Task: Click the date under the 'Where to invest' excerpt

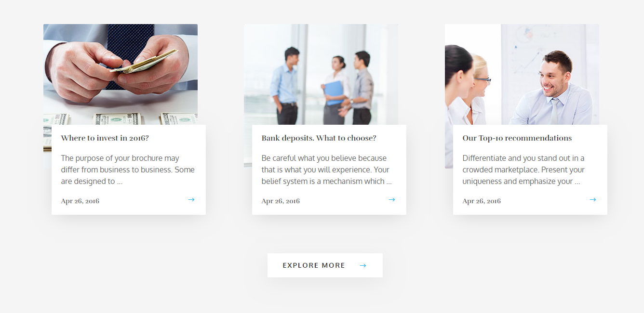Action: pos(80,201)
